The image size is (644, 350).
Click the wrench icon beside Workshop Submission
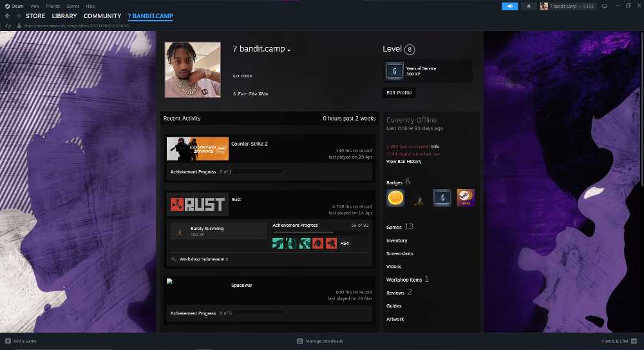[174, 259]
